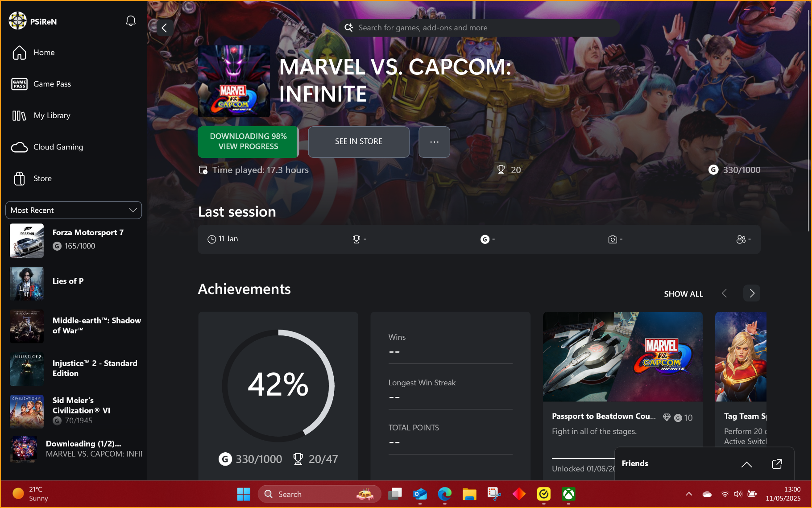
Task: Pop out the Friends panel
Action: tap(777, 464)
